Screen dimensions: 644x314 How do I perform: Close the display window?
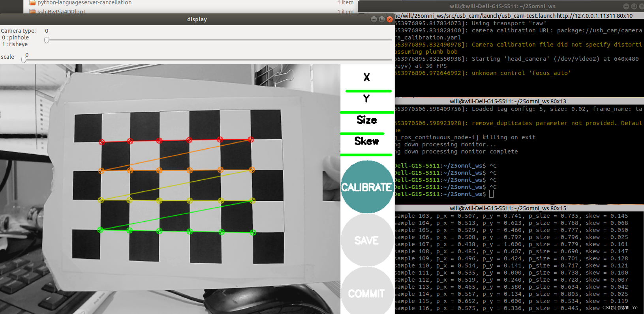pos(390,19)
